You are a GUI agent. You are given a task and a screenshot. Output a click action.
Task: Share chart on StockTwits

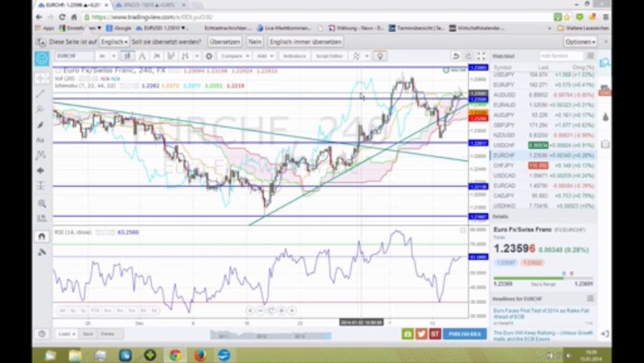[x=435, y=334]
